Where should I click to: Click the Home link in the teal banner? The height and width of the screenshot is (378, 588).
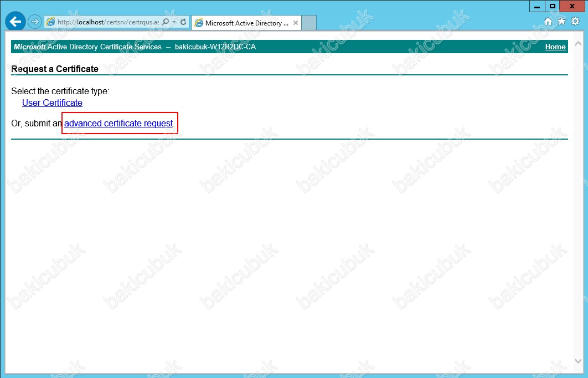555,47
